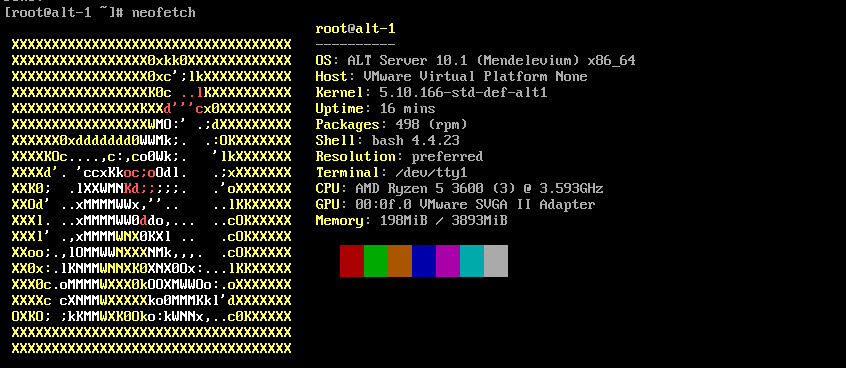The height and width of the screenshot is (368, 846).
Task: Click the OS line ALT Server 10.1
Action: point(475,61)
